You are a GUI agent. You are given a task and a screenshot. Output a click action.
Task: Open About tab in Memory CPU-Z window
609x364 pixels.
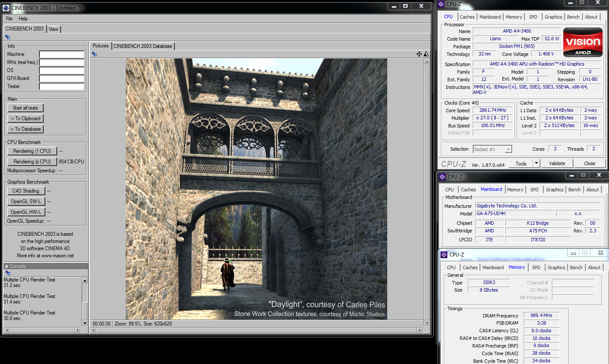[x=594, y=267]
